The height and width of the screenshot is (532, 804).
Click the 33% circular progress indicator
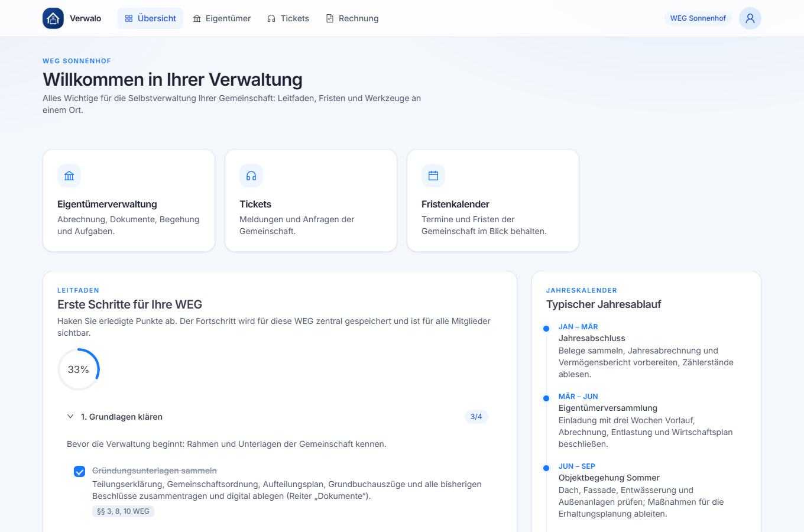click(79, 369)
